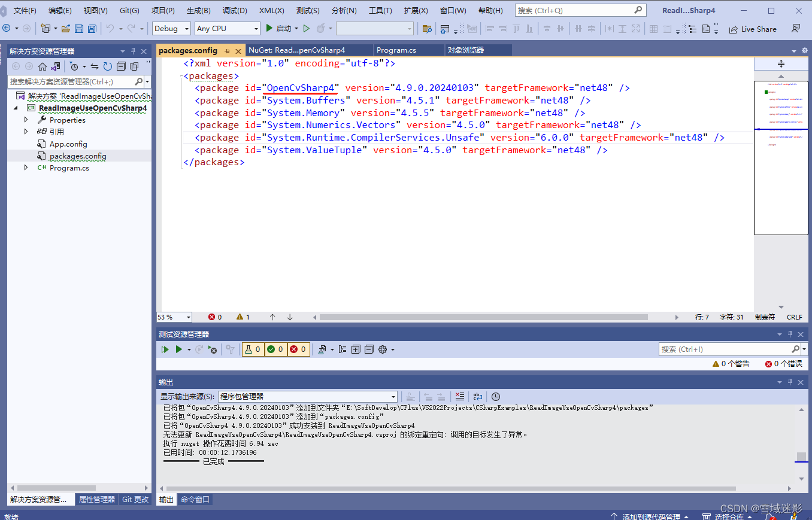Save the current file with the floppy icon
This screenshot has height=520, width=812.
point(79,29)
